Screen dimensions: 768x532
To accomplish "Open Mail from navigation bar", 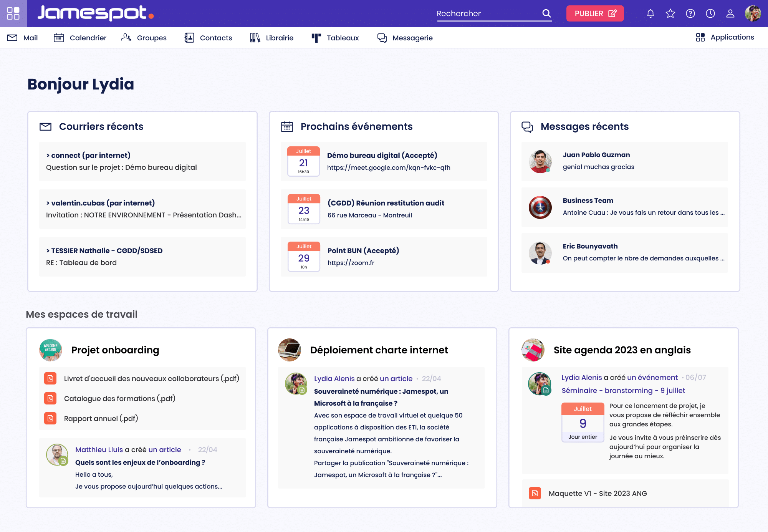I will tap(23, 38).
